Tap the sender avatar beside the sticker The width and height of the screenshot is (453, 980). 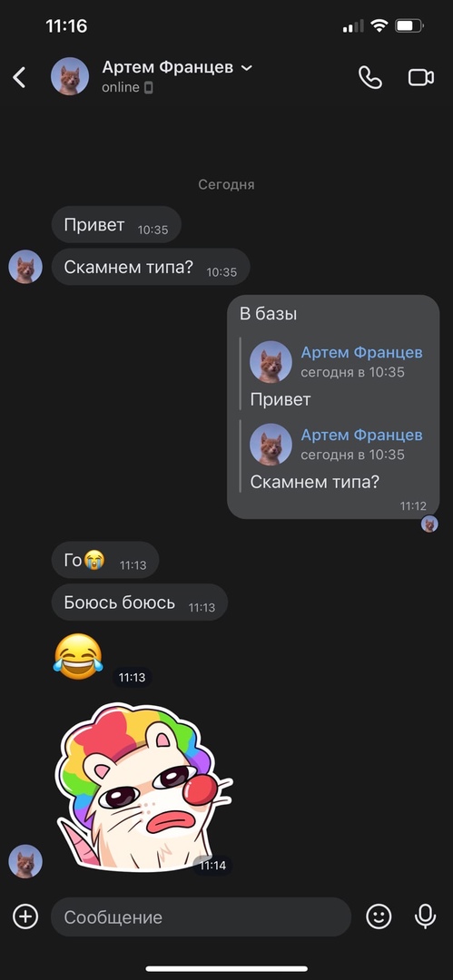[25, 861]
